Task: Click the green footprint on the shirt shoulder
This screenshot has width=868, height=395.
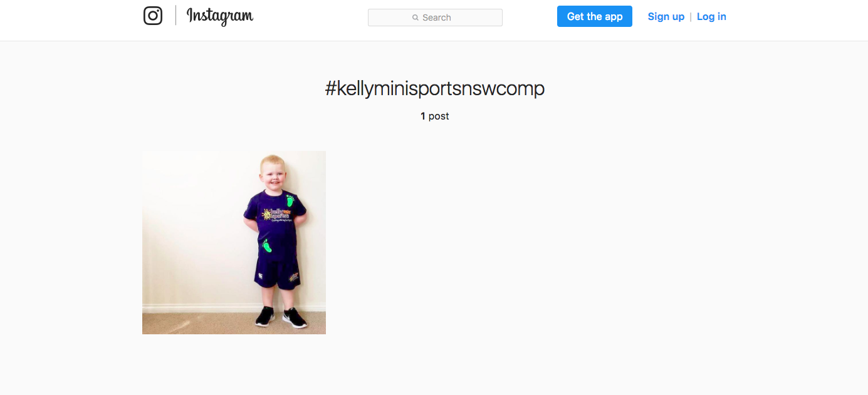Action: tap(290, 201)
